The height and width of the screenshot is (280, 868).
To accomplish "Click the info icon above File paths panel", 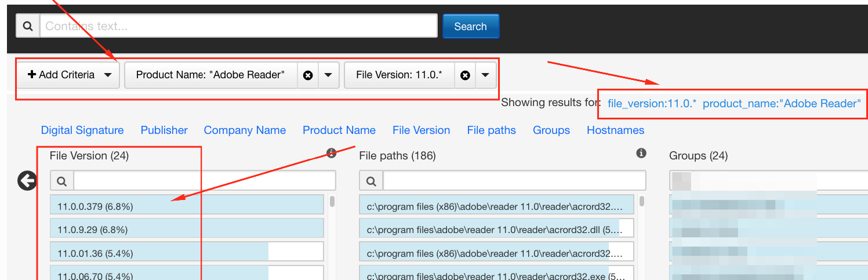I will pyautogui.click(x=641, y=154).
